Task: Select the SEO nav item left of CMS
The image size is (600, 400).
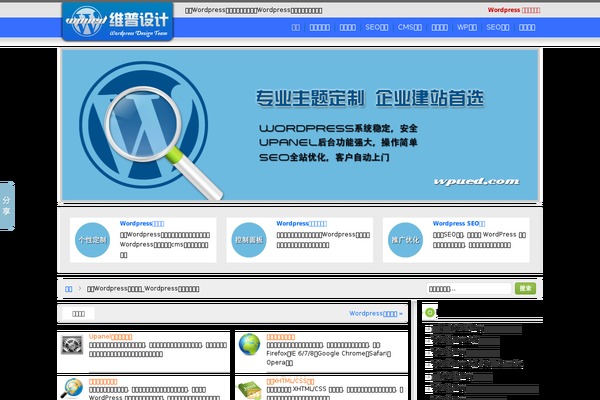Action: pos(377,27)
